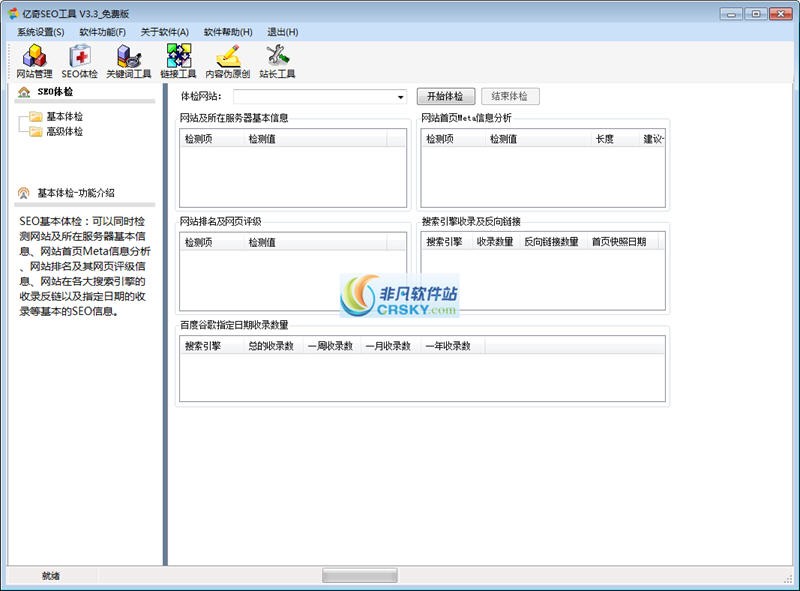Select the 高级体检 tree item

pyautogui.click(x=64, y=132)
